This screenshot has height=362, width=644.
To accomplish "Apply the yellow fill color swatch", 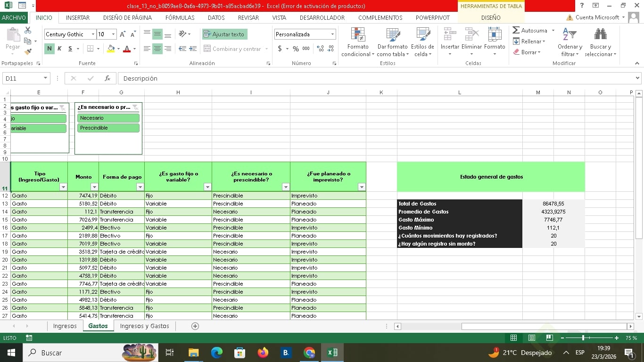I will (x=111, y=49).
